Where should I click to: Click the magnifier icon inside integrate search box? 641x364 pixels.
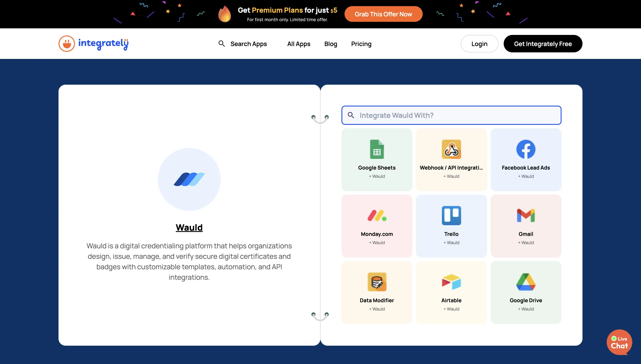tap(351, 115)
